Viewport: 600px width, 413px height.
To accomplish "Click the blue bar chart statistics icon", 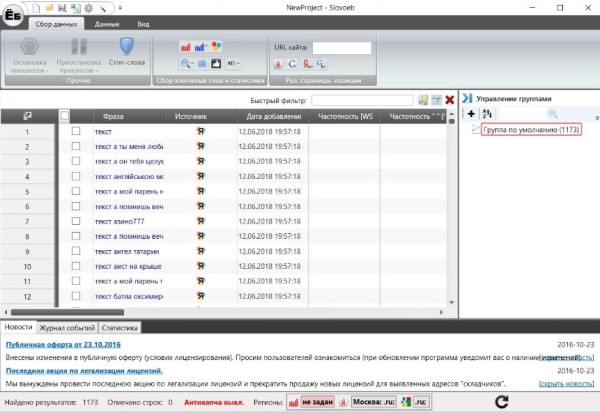I will point(201,47).
